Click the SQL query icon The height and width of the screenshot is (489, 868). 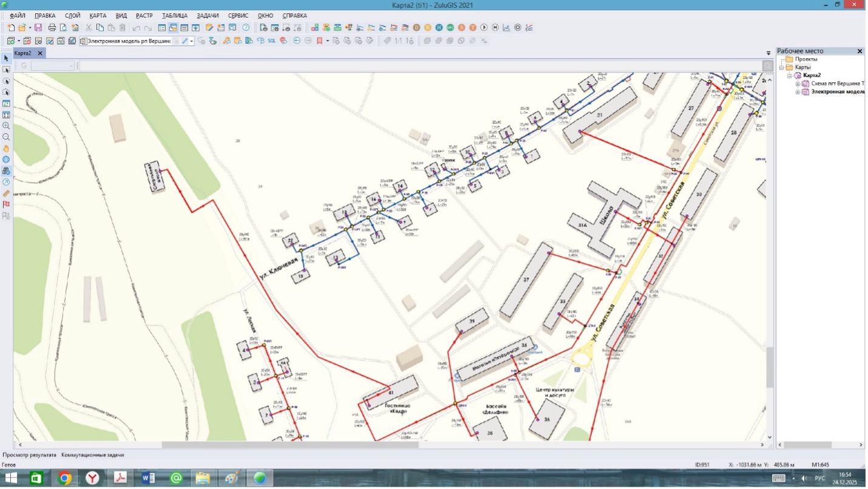point(271,41)
